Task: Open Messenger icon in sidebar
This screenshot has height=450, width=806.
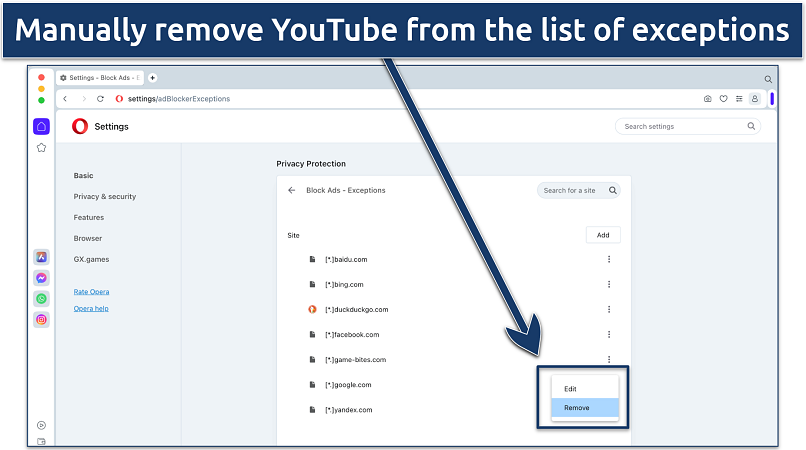Action: pyautogui.click(x=42, y=278)
